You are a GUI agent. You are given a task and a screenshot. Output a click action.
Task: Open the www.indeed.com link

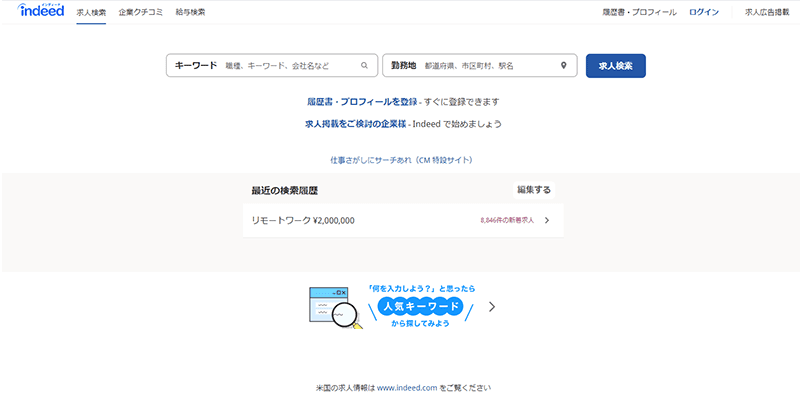click(x=407, y=388)
